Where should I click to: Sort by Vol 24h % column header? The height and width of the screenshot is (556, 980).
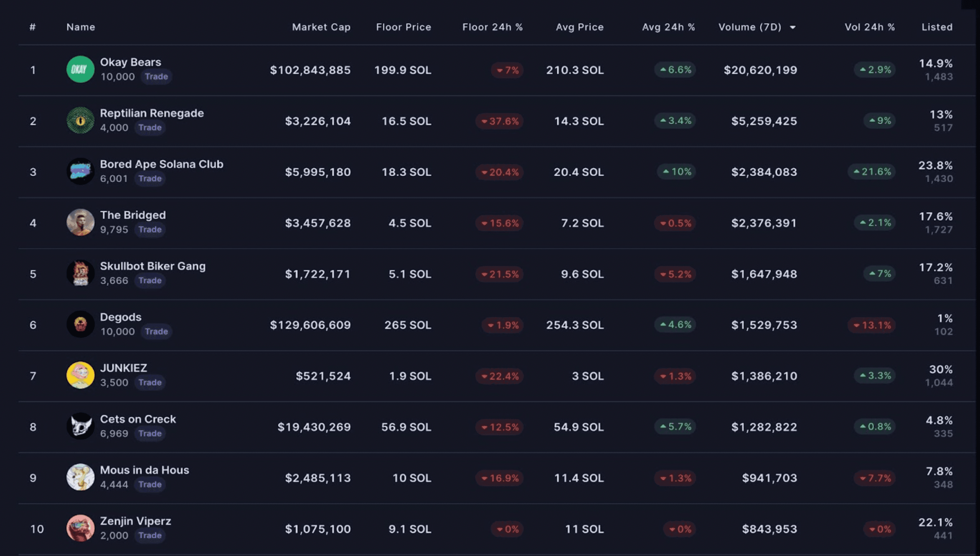click(870, 27)
